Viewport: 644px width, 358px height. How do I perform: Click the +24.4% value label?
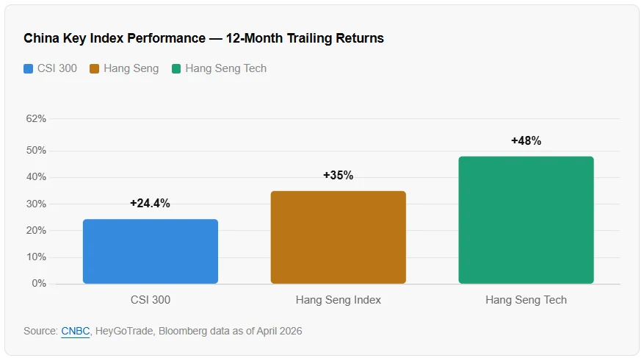(x=150, y=204)
